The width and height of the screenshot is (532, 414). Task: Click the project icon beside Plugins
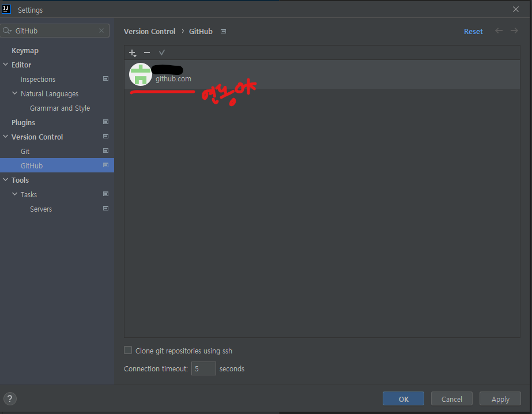click(106, 122)
